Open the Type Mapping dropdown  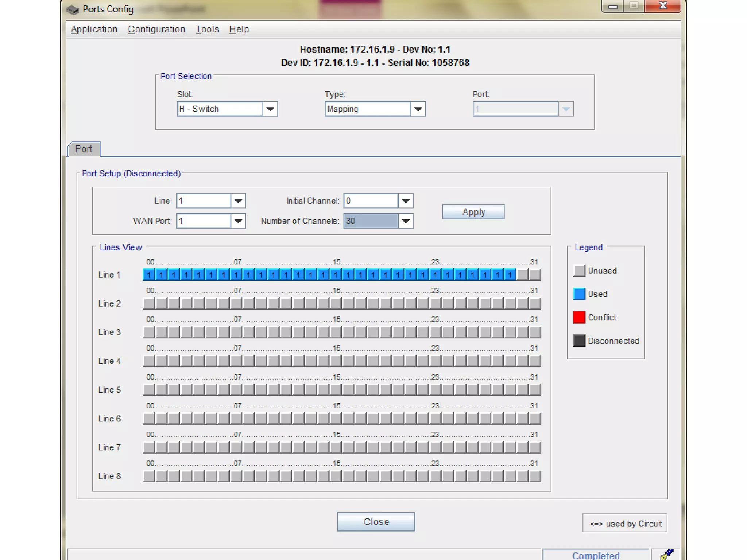418,109
